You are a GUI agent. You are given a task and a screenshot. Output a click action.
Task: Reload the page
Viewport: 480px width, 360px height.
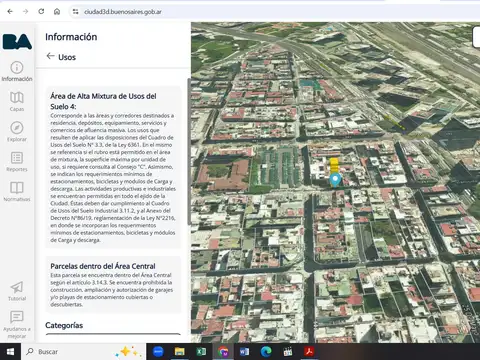[41, 12]
